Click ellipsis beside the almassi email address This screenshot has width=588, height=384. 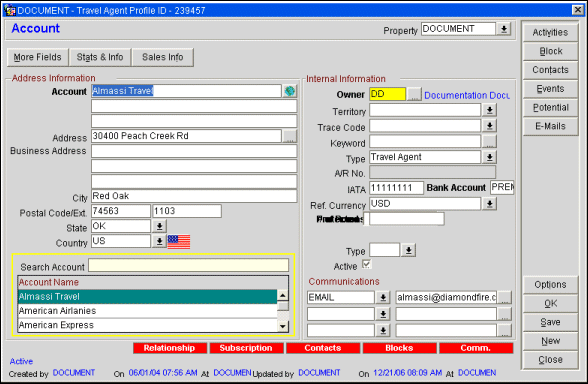coord(505,297)
